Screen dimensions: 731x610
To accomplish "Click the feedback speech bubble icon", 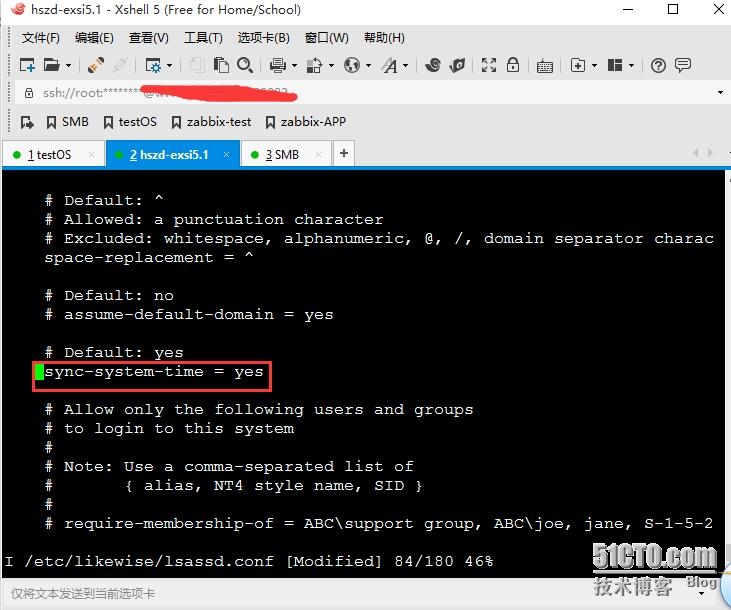I will [x=683, y=65].
